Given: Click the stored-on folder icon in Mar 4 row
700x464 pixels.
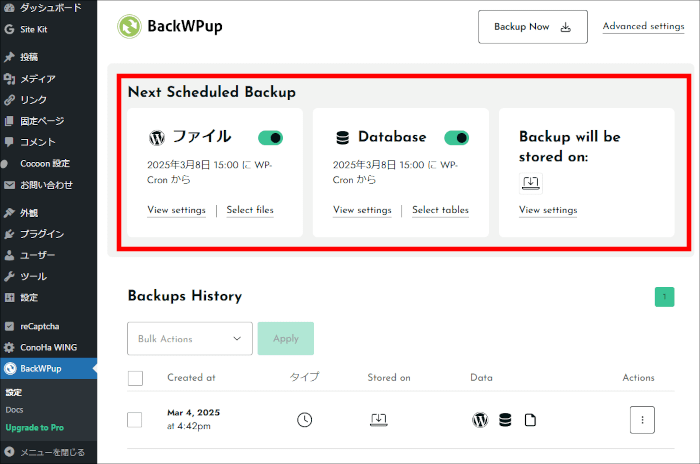Looking at the screenshot, I should pyautogui.click(x=379, y=419).
